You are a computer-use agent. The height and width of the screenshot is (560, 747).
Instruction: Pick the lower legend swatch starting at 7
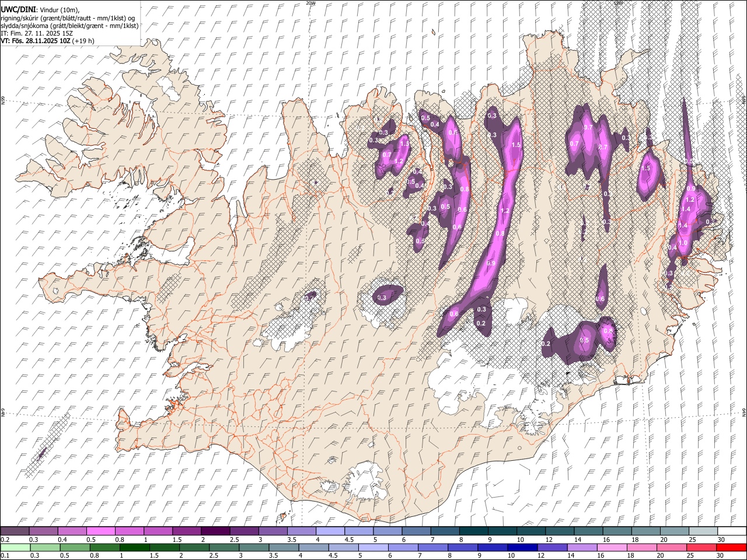[x=432, y=547]
